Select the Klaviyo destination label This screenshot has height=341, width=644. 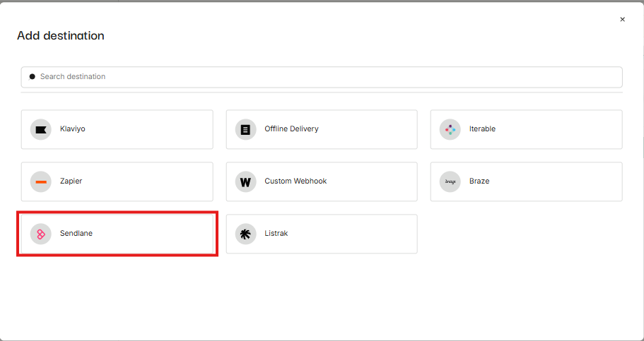(73, 129)
